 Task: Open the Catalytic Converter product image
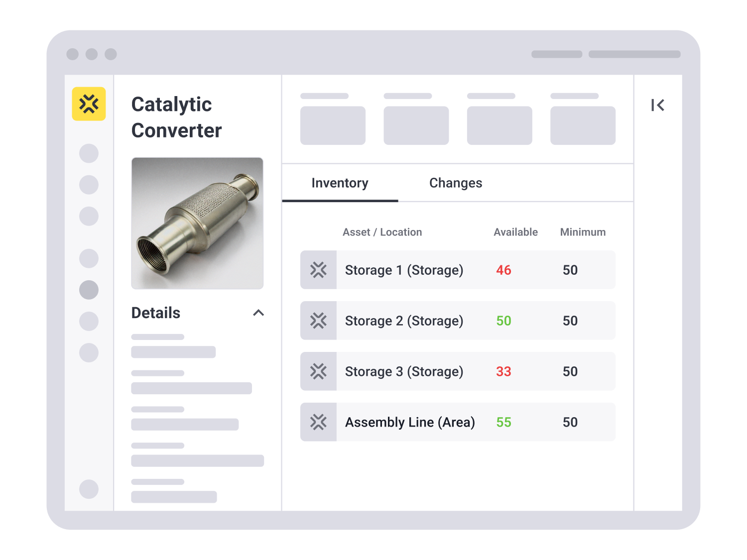(197, 223)
